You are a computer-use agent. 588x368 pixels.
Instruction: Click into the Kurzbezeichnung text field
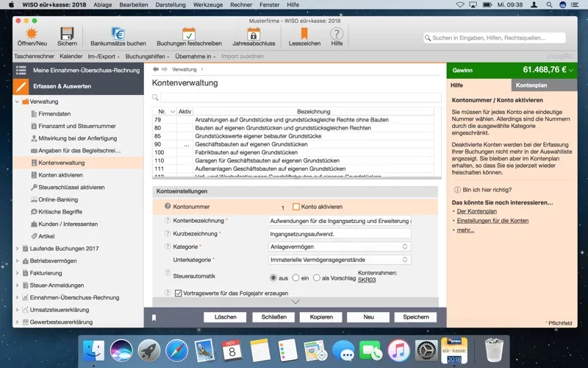340,233
